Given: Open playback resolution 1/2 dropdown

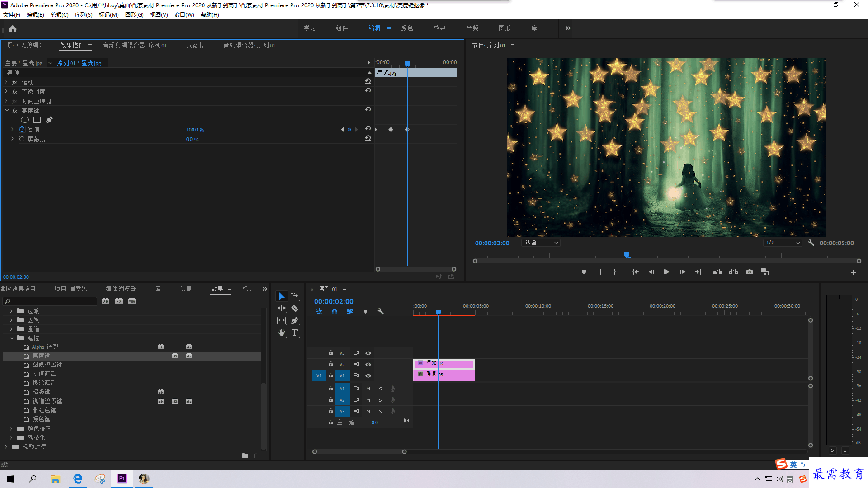Looking at the screenshot, I should 783,243.
